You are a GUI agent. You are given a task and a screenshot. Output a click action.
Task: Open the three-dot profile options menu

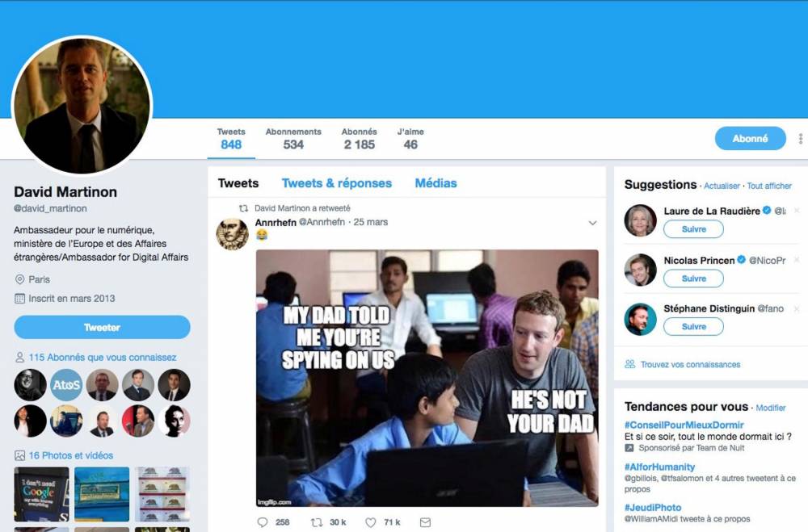pyautogui.click(x=800, y=139)
